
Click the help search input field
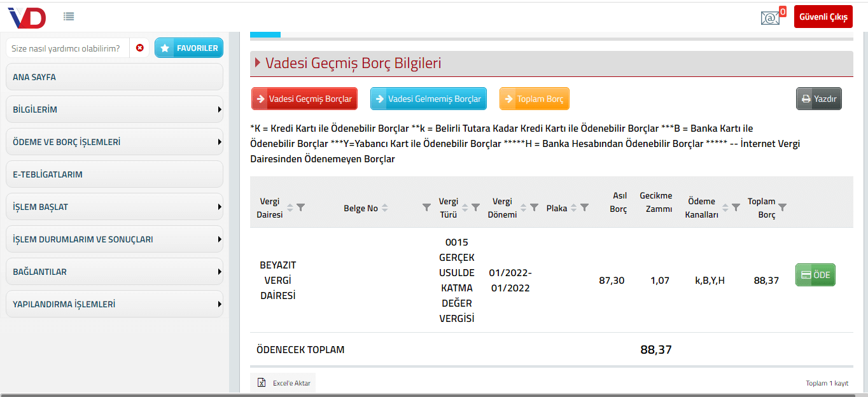67,48
